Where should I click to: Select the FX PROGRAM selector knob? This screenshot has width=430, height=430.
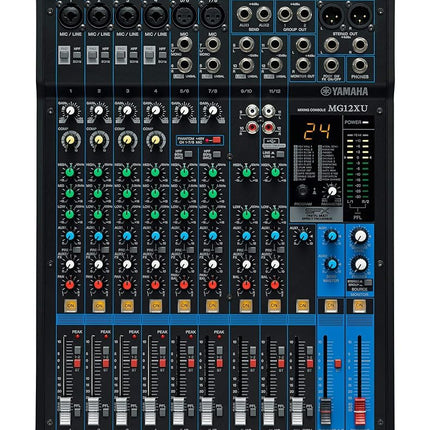pos(304,191)
